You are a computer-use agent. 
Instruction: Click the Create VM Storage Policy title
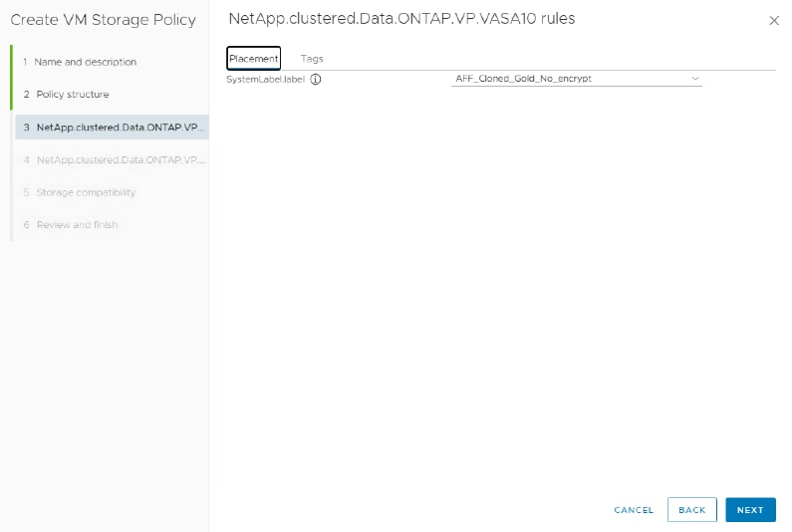pyautogui.click(x=103, y=20)
